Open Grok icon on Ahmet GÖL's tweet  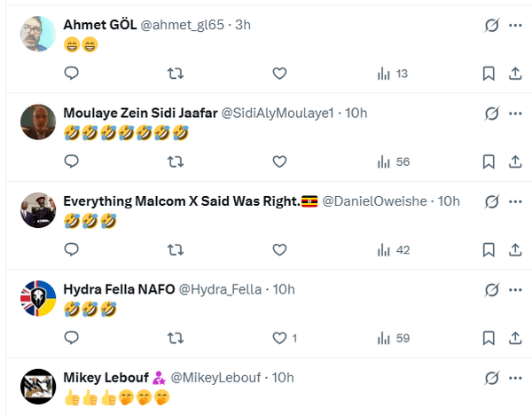(x=490, y=25)
